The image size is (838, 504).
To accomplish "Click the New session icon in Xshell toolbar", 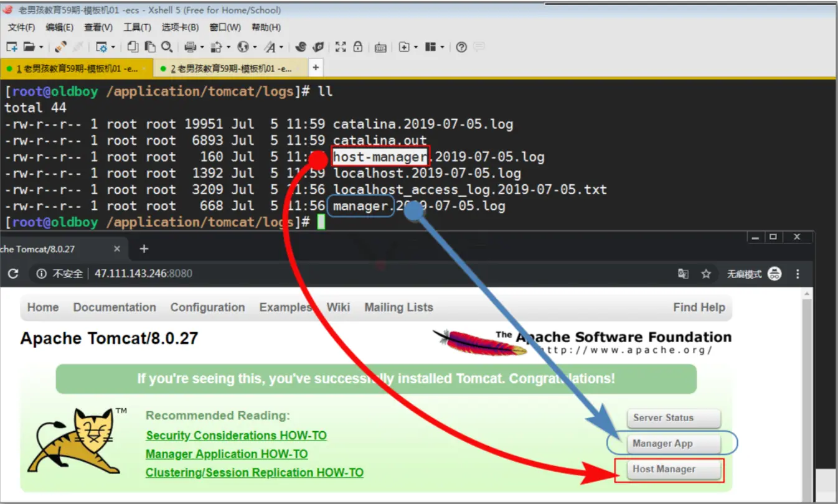I will [x=12, y=47].
